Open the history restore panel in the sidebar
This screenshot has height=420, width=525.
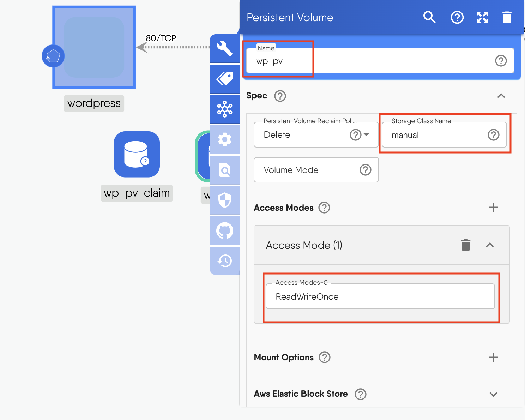[x=225, y=260]
